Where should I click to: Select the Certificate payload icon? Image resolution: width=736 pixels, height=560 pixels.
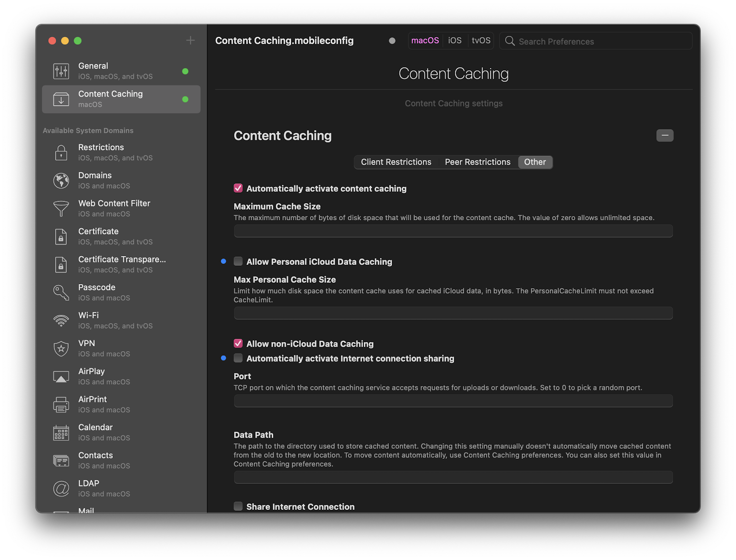click(61, 236)
